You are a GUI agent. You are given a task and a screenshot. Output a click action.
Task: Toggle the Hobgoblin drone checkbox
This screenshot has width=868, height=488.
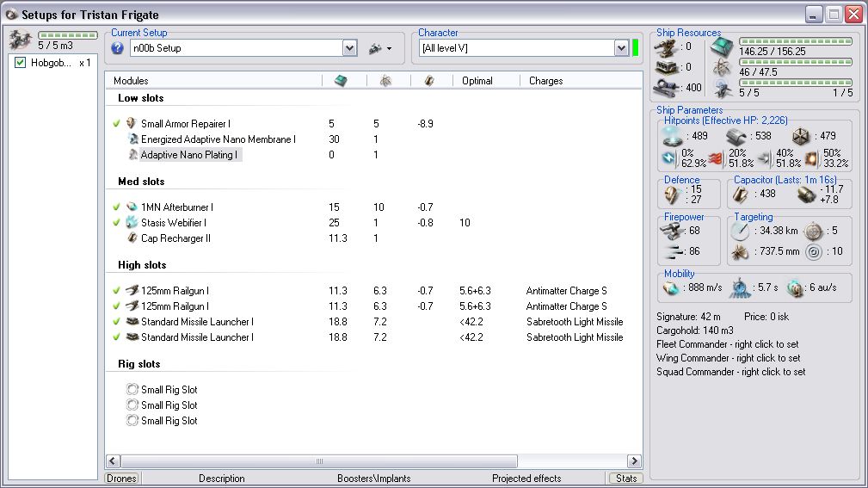point(20,63)
